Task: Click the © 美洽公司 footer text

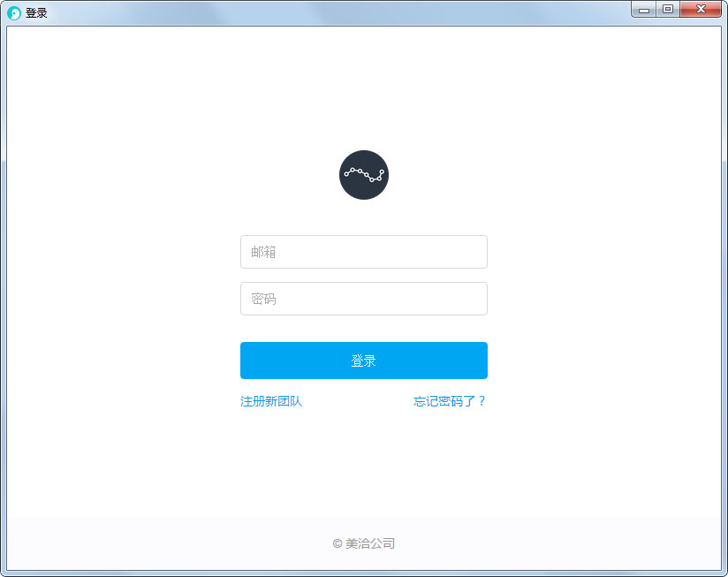Action: (364, 543)
